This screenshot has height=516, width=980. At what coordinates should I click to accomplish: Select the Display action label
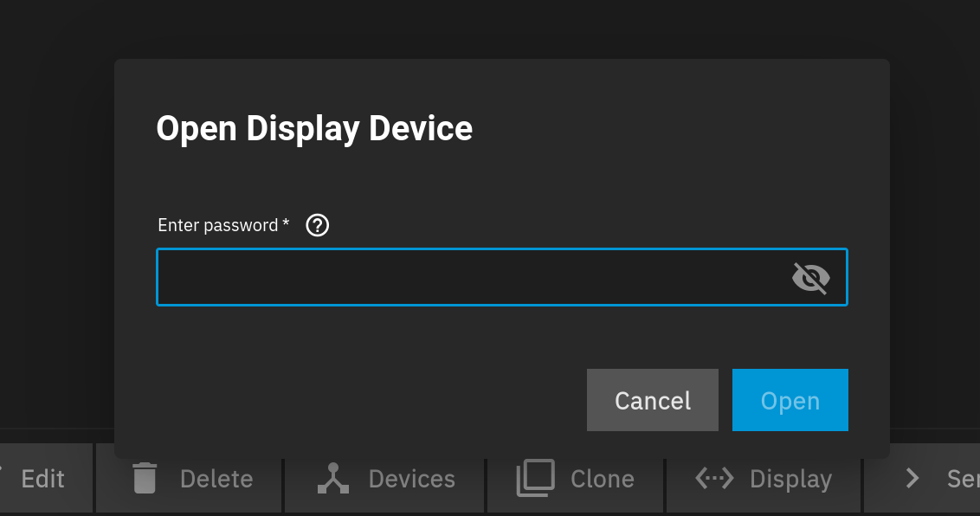click(790, 479)
